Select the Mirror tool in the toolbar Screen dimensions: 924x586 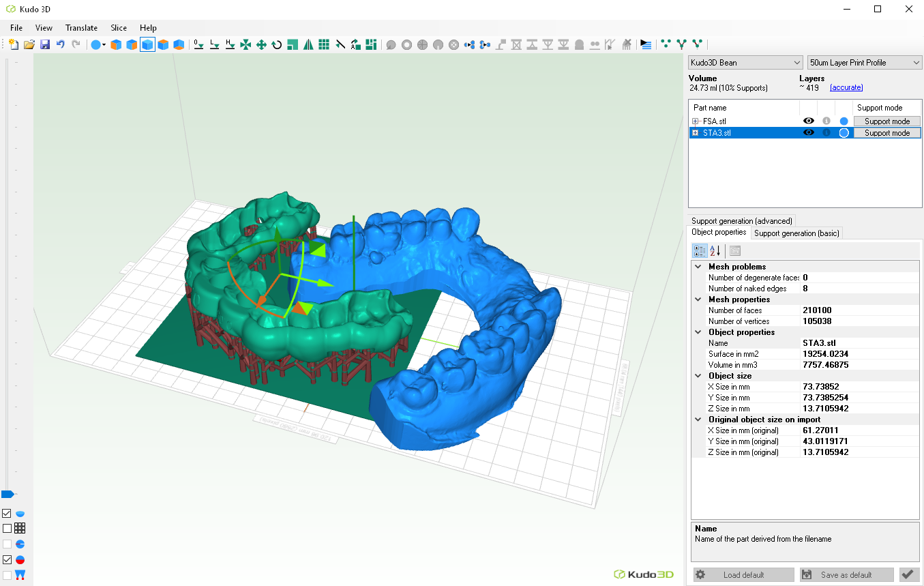tap(309, 44)
